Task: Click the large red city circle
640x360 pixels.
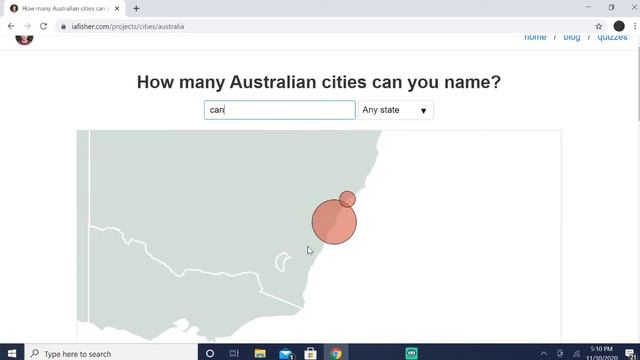Action: coord(334,222)
